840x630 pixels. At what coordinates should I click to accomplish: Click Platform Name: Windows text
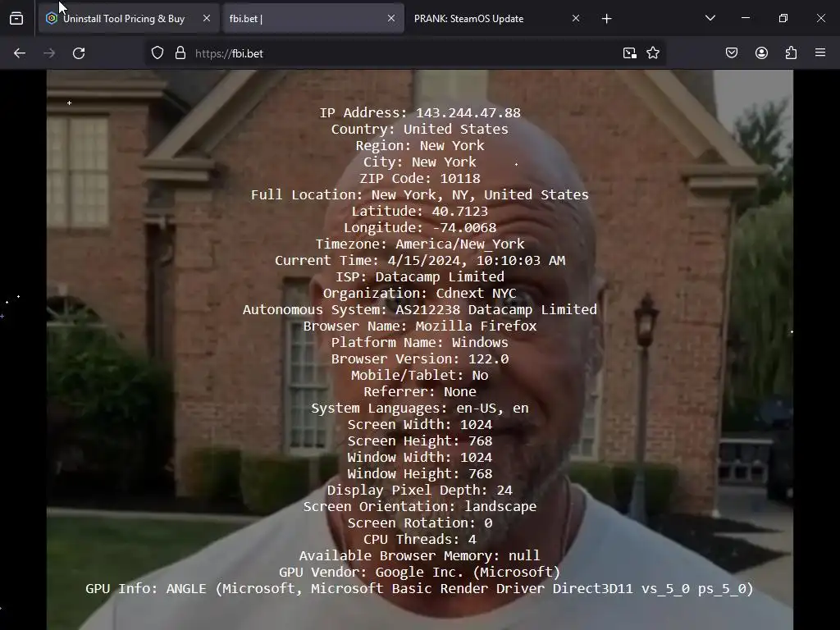[420, 342]
